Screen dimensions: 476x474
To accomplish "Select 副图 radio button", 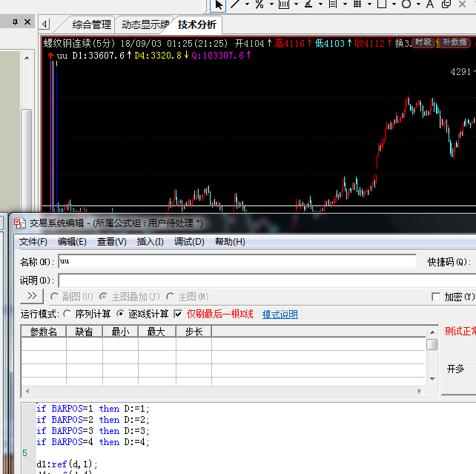I will tap(54, 297).
